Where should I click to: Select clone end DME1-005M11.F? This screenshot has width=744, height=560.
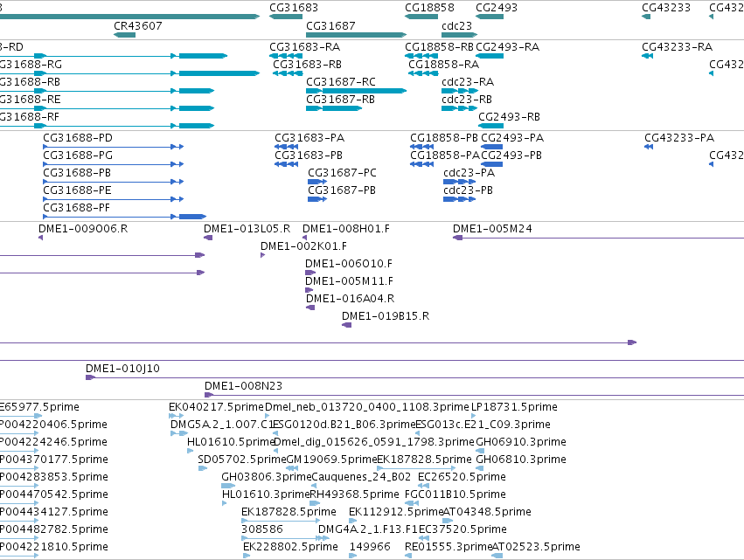(x=349, y=281)
